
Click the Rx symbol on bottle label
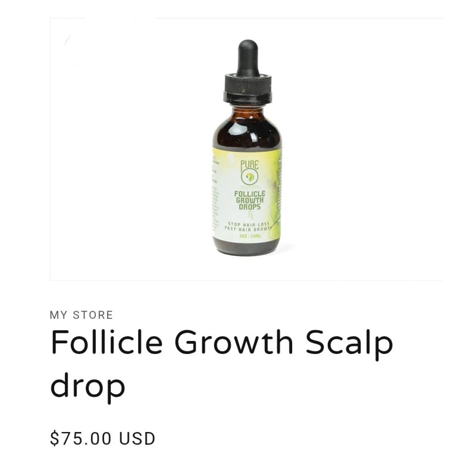click(x=250, y=216)
